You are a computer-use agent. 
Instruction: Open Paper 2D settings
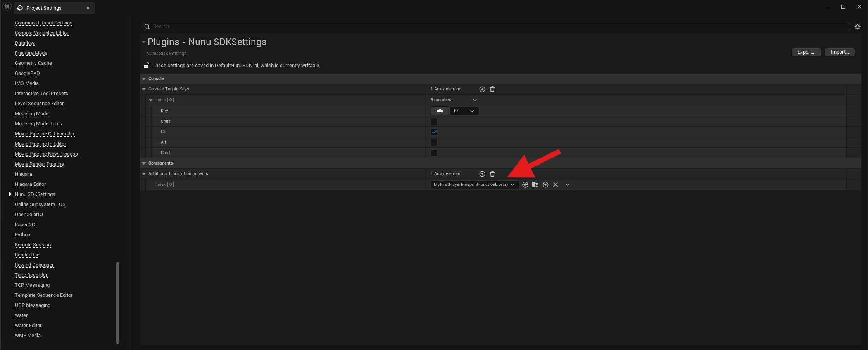[25, 225]
